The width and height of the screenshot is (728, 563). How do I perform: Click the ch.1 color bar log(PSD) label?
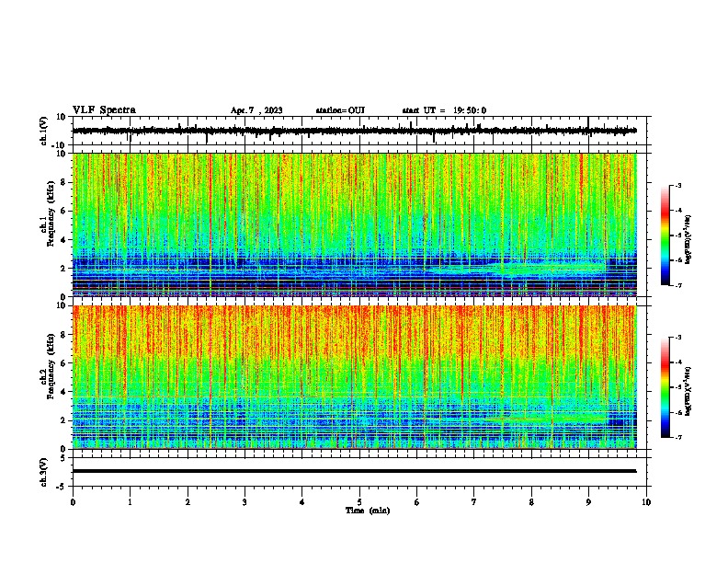(x=688, y=240)
